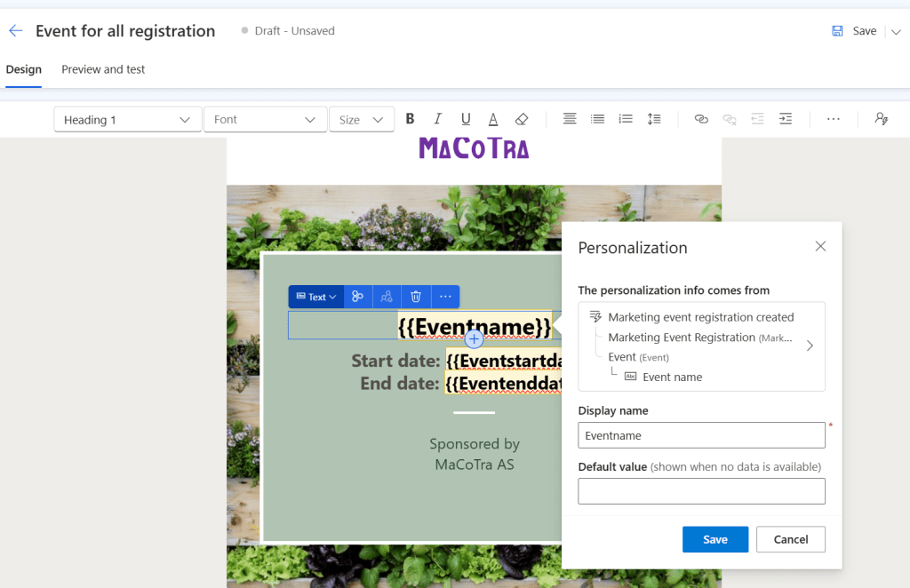The height and width of the screenshot is (588, 910).
Task: Click the numbered list icon
Action: point(626,119)
